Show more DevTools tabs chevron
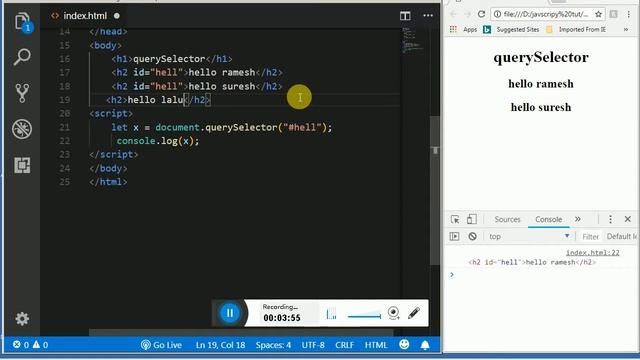Screen dimensions: 640x360 click(x=578, y=219)
